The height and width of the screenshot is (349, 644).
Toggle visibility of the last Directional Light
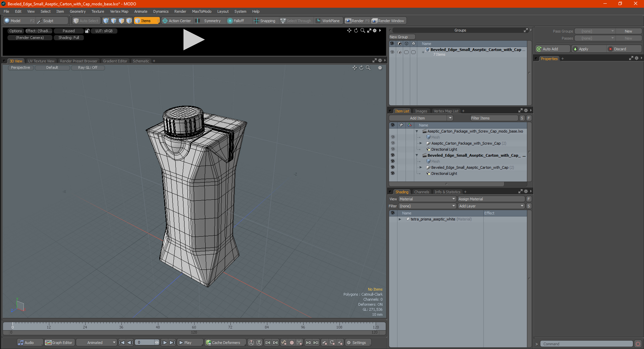tap(392, 173)
